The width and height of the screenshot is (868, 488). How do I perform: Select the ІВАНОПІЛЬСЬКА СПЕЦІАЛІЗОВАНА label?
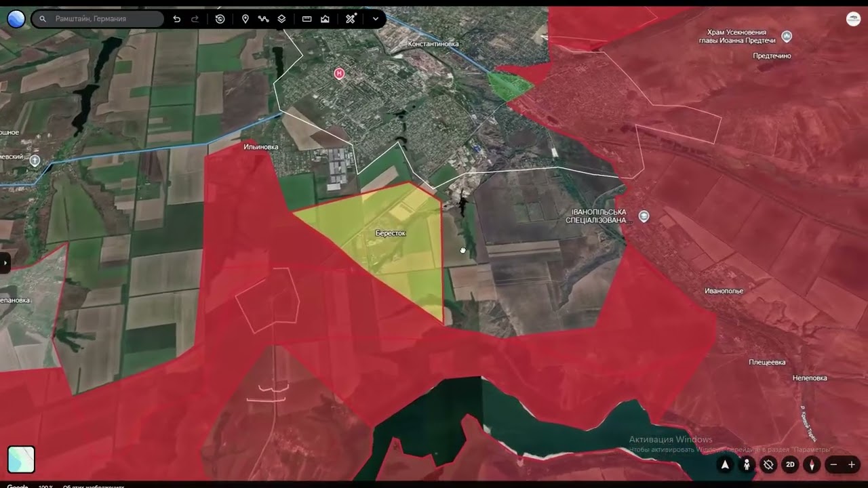pos(597,216)
